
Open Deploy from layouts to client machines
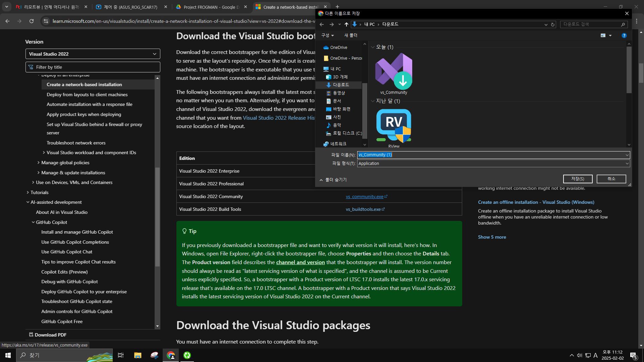pyautogui.click(x=87, y=95)
